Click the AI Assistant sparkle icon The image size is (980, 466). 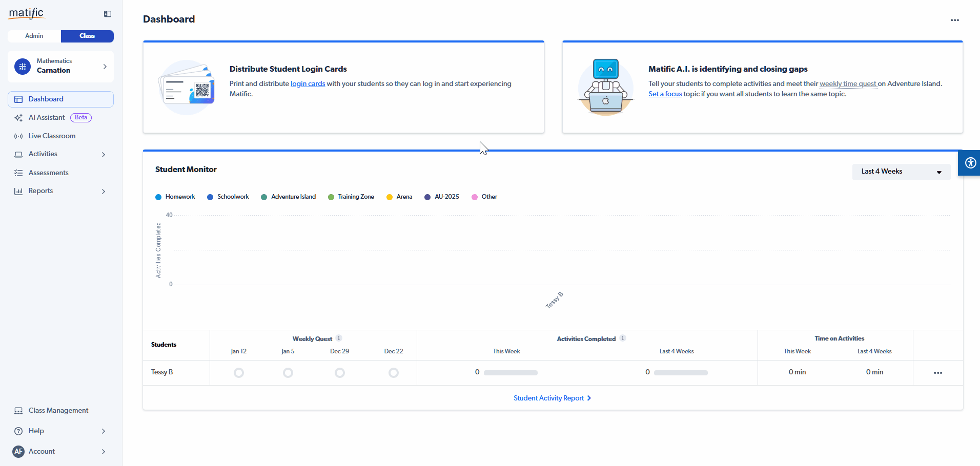pyautogui.click(x=18, y=118)
